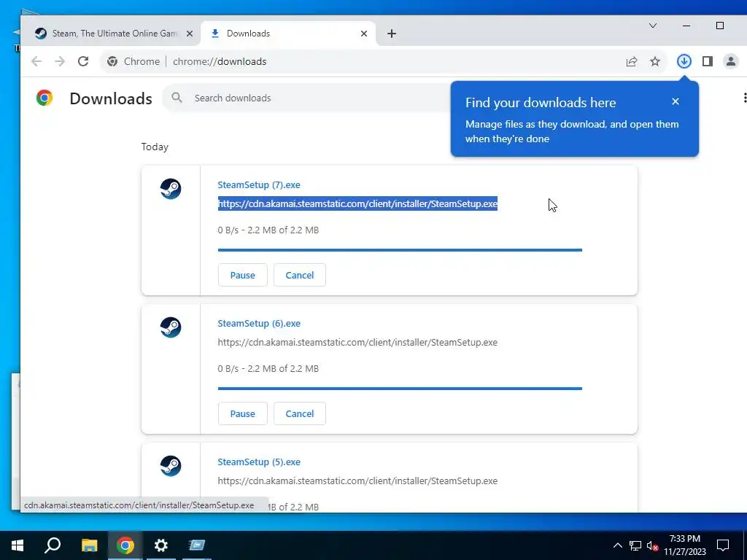Open the blue window app in taskbar
747x560 pixels.
[x=196, y=545]
